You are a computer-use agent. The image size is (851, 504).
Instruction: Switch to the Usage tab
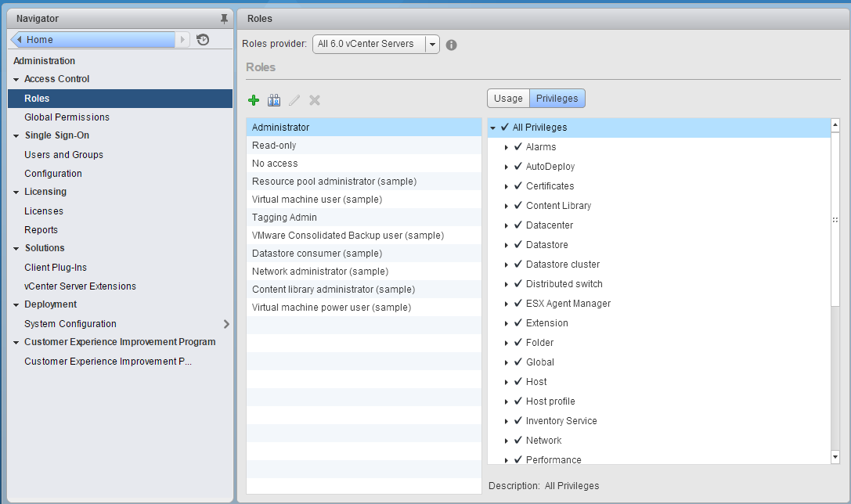(508, 99)
